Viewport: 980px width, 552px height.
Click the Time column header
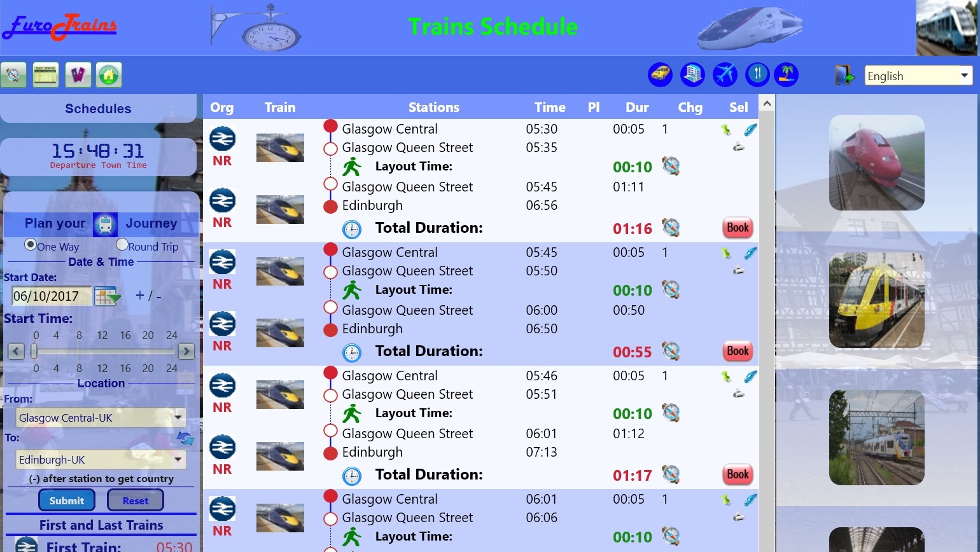(x=550, y=107)
